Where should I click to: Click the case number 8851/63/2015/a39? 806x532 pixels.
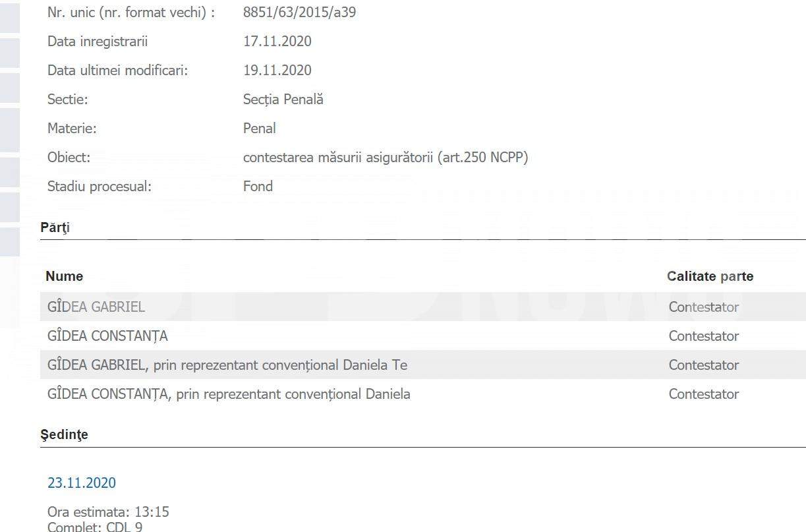click(300, 12)
